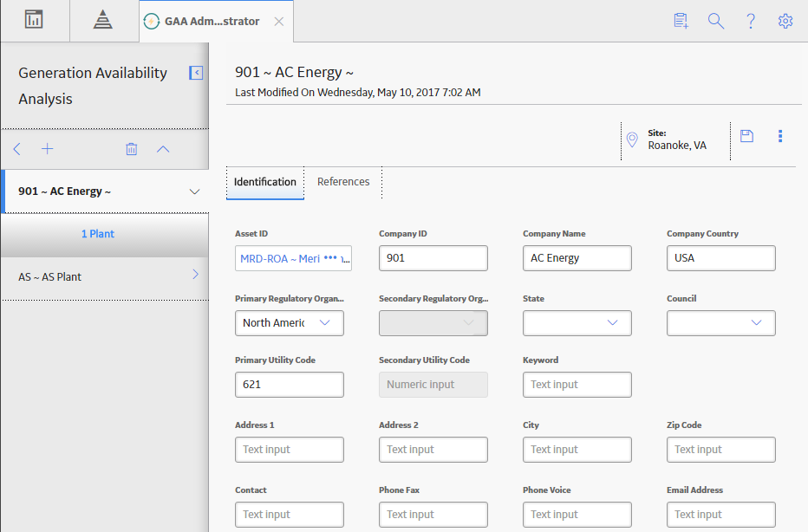Click the Contact field
This screenshot has height=532, width=808.
coord(290,515)
